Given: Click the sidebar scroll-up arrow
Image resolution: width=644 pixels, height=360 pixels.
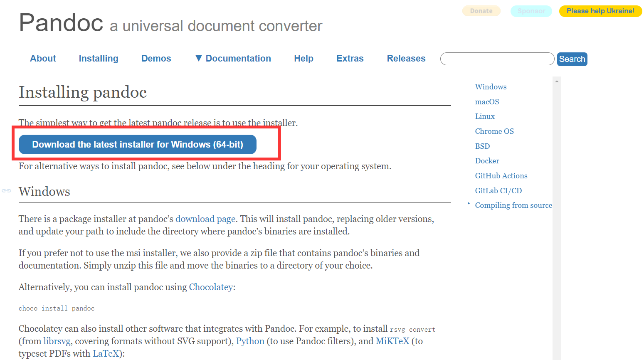Looking at the screenshot, I should click(557, 81).
